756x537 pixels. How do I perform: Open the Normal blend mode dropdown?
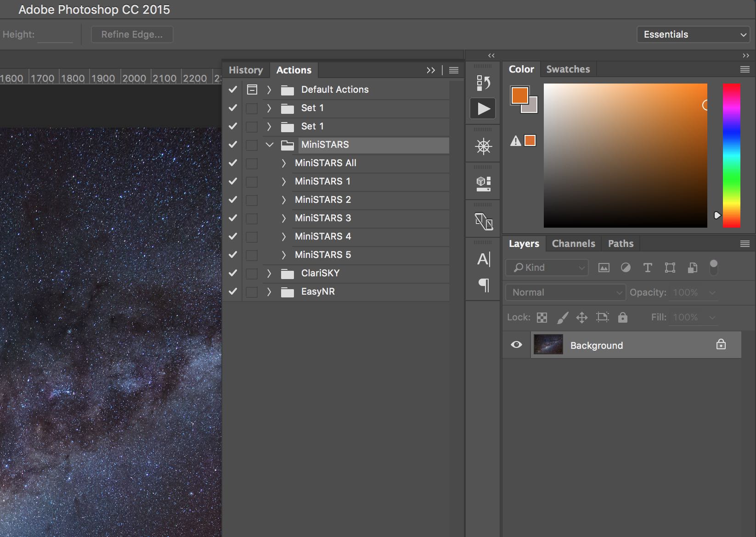(x=566, y=292)
